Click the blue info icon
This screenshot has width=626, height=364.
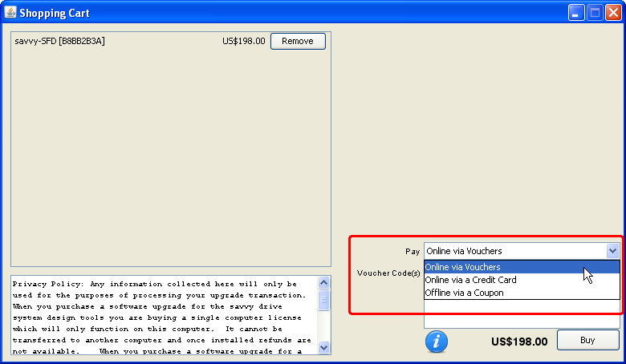[437, 342]
